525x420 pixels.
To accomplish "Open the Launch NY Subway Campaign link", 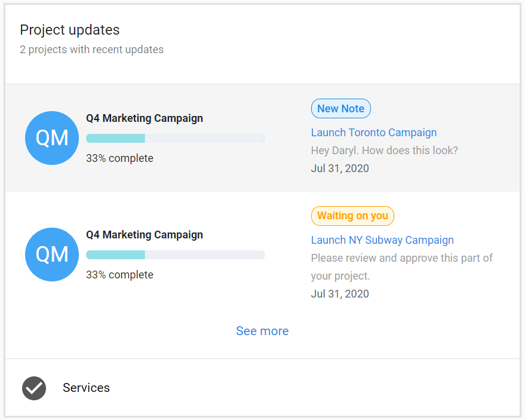I will (x=382, y=240).
